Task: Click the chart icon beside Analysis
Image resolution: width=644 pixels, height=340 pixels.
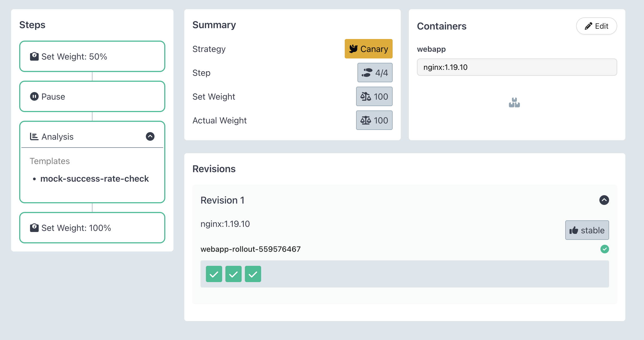Action: [x=34, y=136]
